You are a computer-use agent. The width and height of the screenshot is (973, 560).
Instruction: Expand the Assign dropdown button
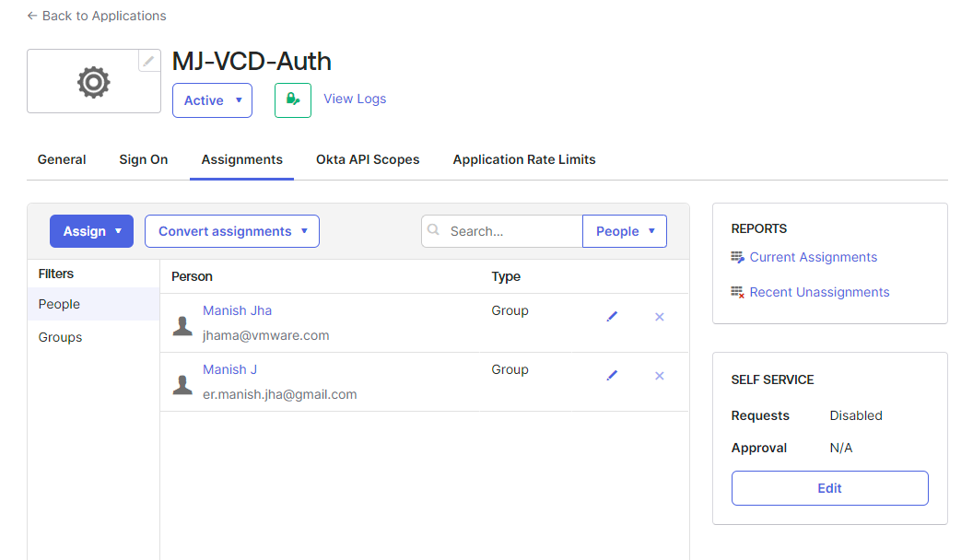click(x=91, y=231)
